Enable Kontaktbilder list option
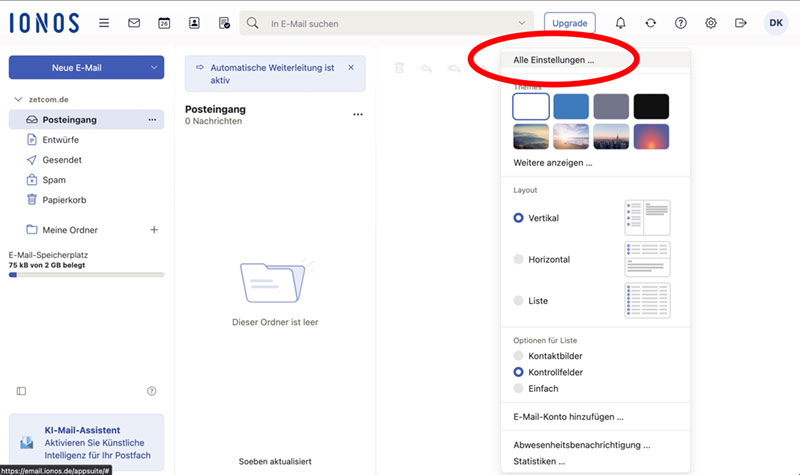The width and height of the screenshot is (800, 475). [x=518, y=356]
